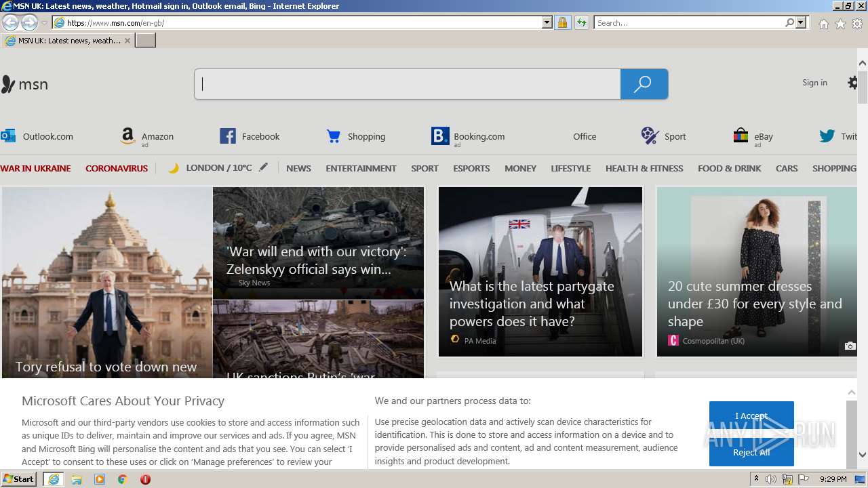Open the Facebook shortcut icon
The height and width of the screenshot is (488, 868).
[228, 136]
